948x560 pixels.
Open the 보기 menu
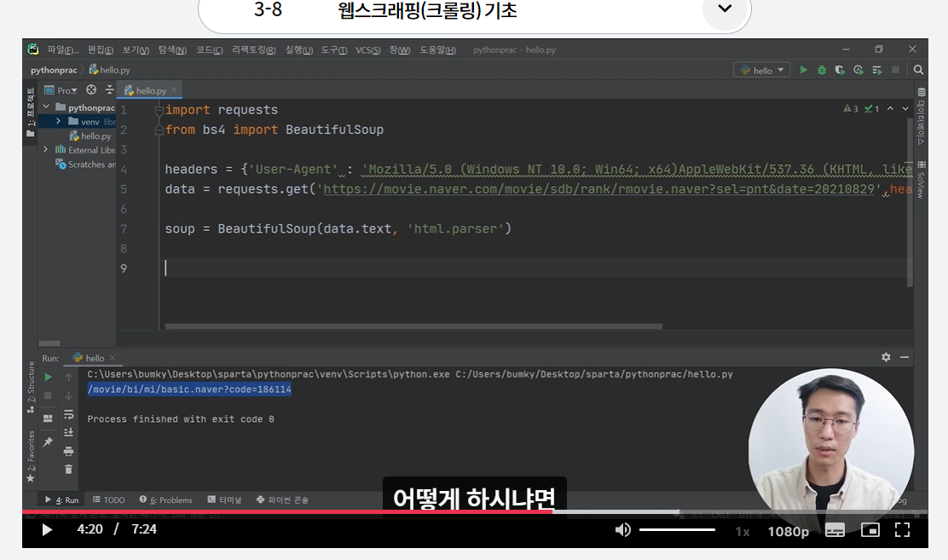136,49
